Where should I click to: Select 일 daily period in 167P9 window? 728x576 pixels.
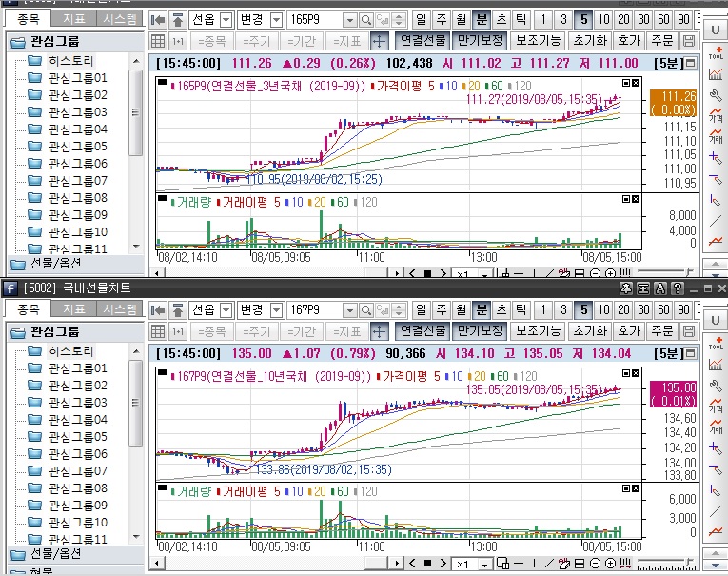click(x=422, y=310)
